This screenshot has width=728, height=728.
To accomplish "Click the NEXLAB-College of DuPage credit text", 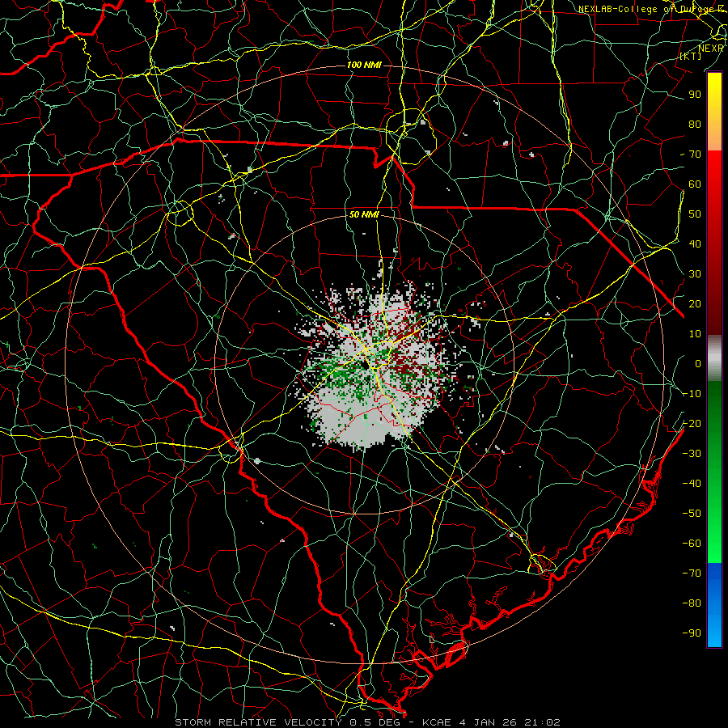I will pyautogui.click(x=651, y=9).
